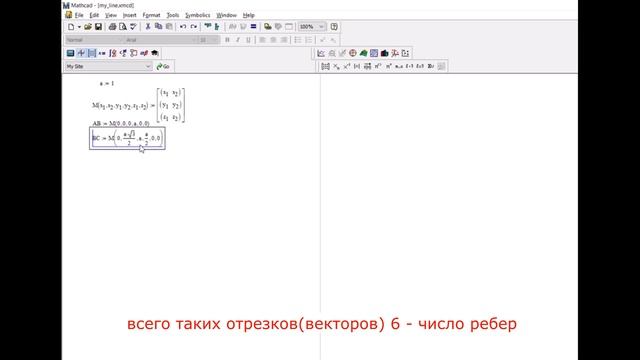Open the Programming toolbar from the Math palette
The height and width of the screenshot is (360, 640).
133,53
